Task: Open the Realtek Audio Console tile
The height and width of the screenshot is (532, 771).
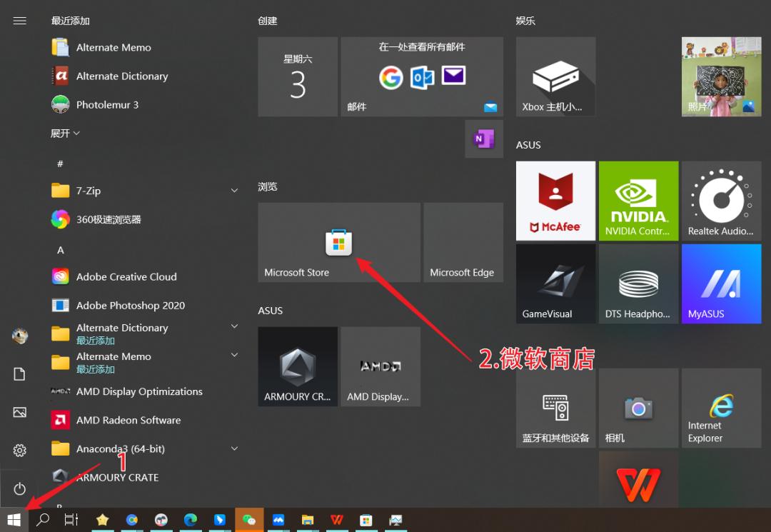Action: click(721, 201)
